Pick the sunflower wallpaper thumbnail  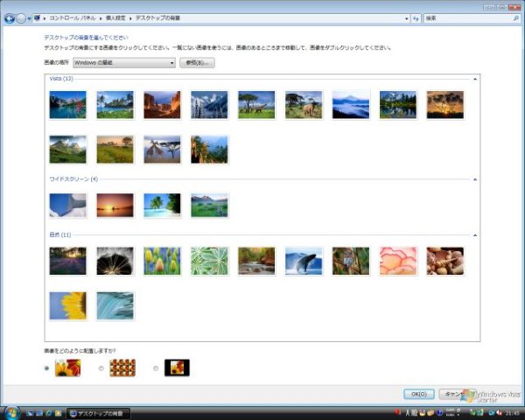[x=67, y=305]
